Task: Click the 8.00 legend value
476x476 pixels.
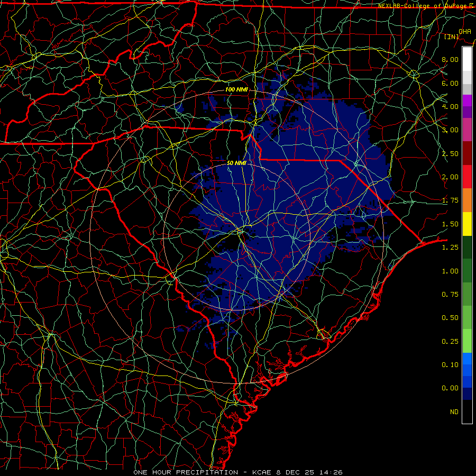Action: [x=450, y=59]
